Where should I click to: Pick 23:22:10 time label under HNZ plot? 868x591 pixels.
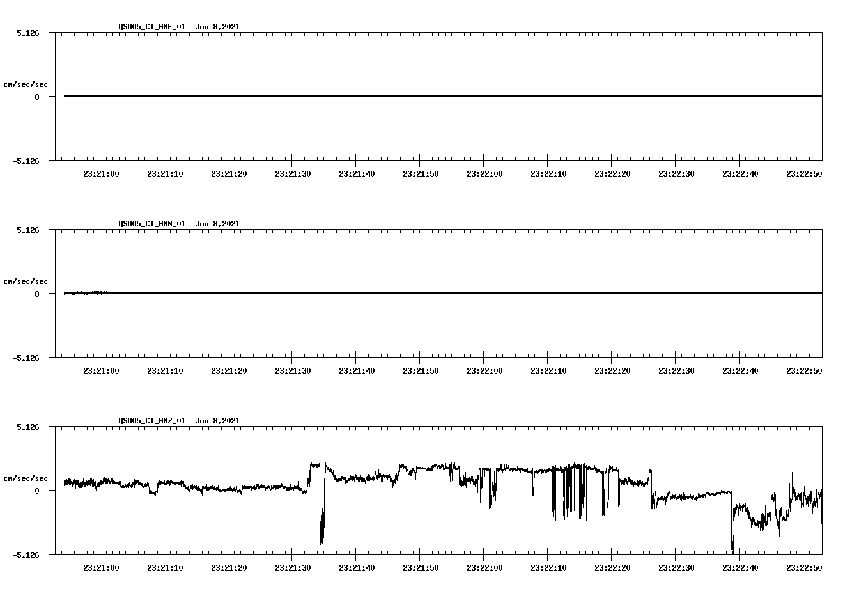(548, 567)
